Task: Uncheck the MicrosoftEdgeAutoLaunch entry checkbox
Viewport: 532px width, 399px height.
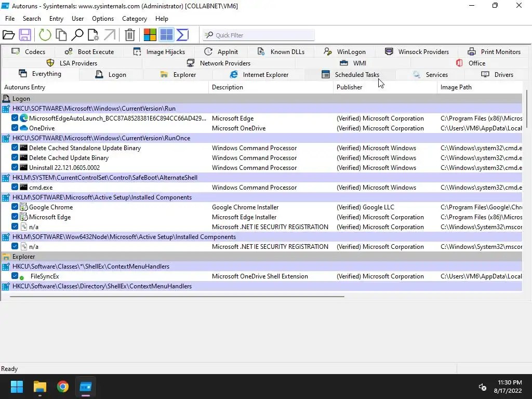Action: tap(15, 118)
